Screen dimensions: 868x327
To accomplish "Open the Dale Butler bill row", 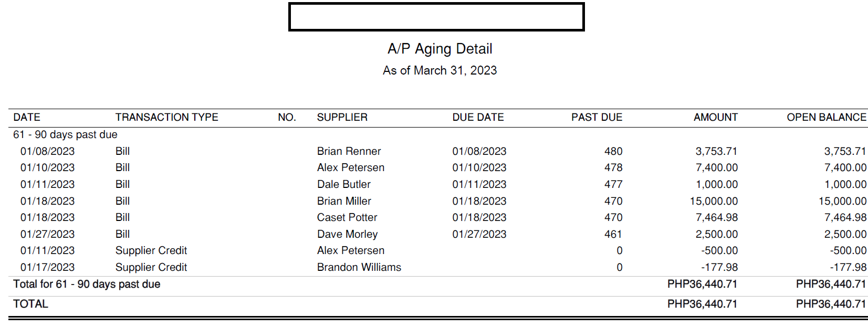I will click(343, 184).
